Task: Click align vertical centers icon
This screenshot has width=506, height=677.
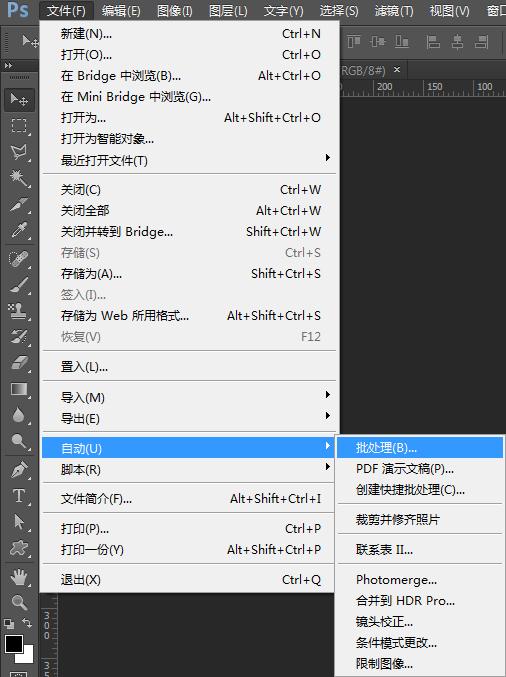Action: (x=378, y=42)
